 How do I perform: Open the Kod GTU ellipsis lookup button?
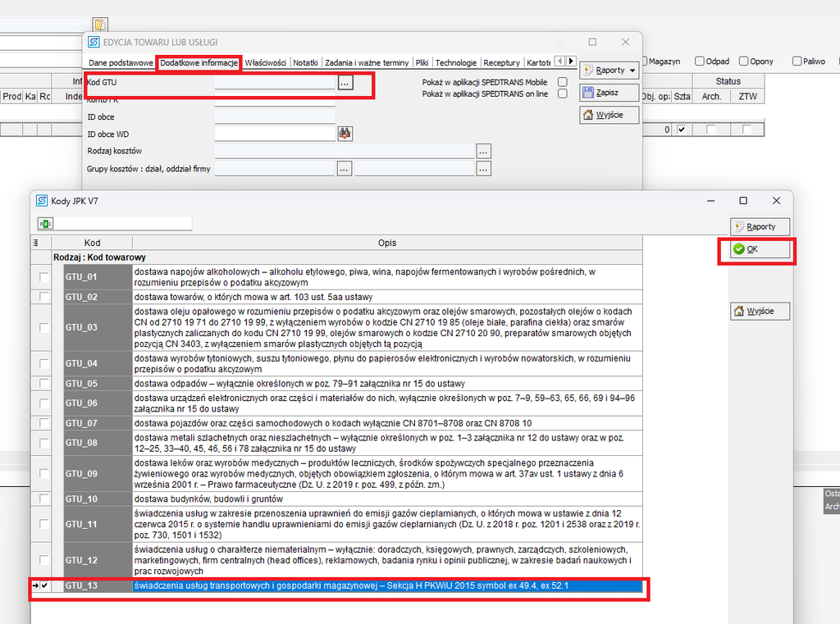click(x=345, y=83)
